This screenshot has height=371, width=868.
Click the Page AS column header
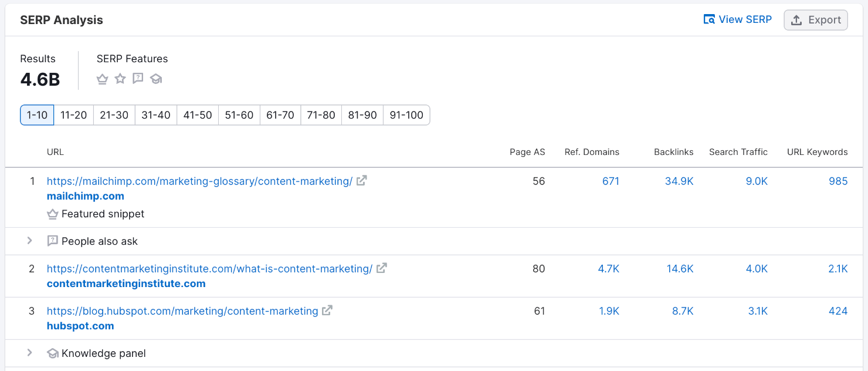pyautogui.click(x=527, y=152)
